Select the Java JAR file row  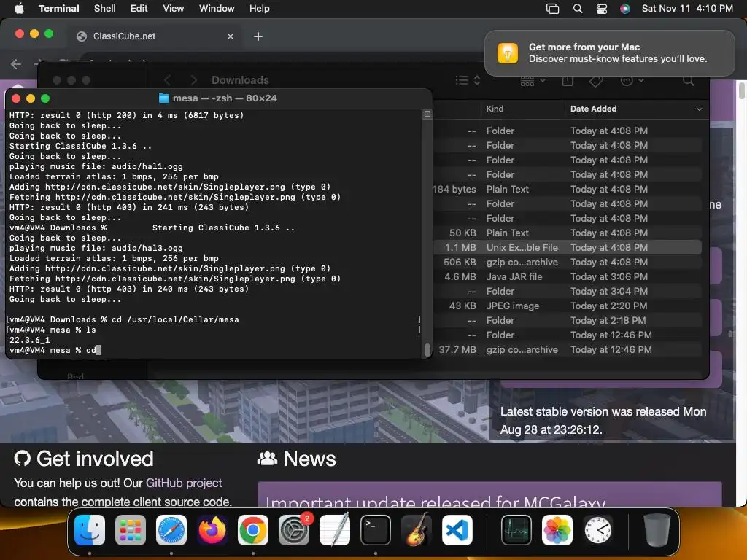click(567, 276)
